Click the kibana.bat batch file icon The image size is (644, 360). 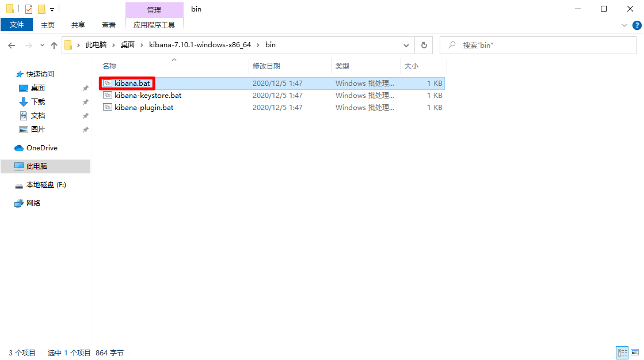[107, 83]
